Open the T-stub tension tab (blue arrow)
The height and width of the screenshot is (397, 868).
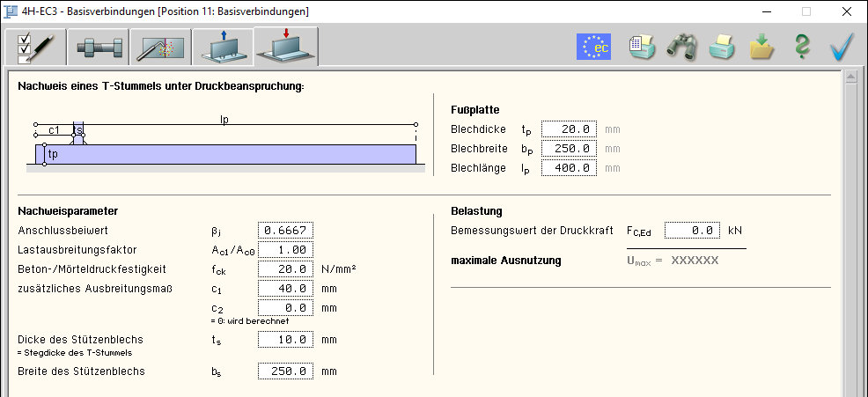coord(223,48)
